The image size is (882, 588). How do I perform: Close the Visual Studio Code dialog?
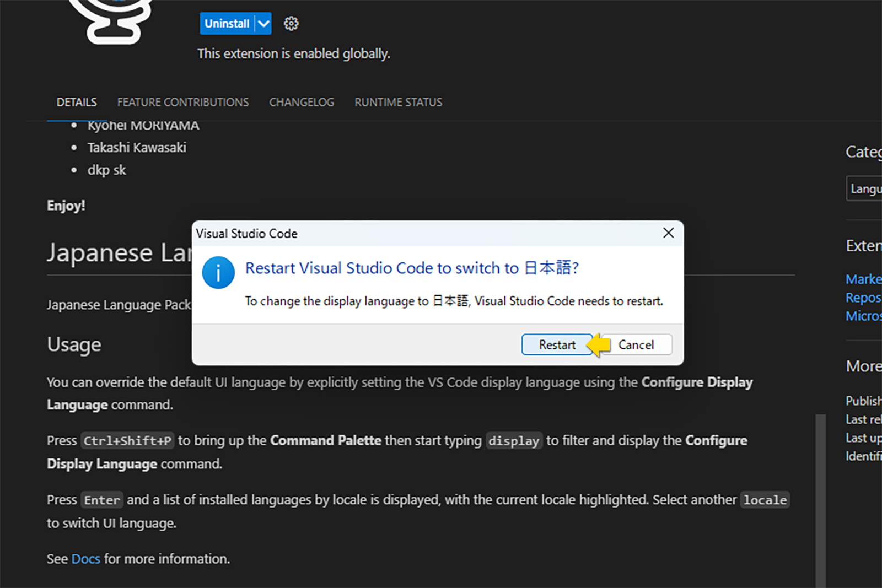point(668,233)
